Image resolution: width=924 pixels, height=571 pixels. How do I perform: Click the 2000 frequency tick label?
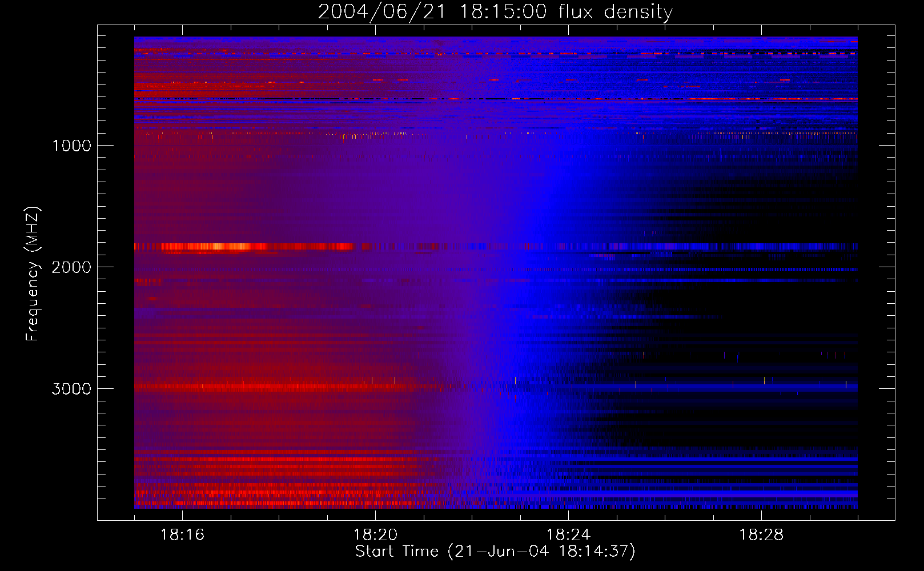tap(71, 267)
